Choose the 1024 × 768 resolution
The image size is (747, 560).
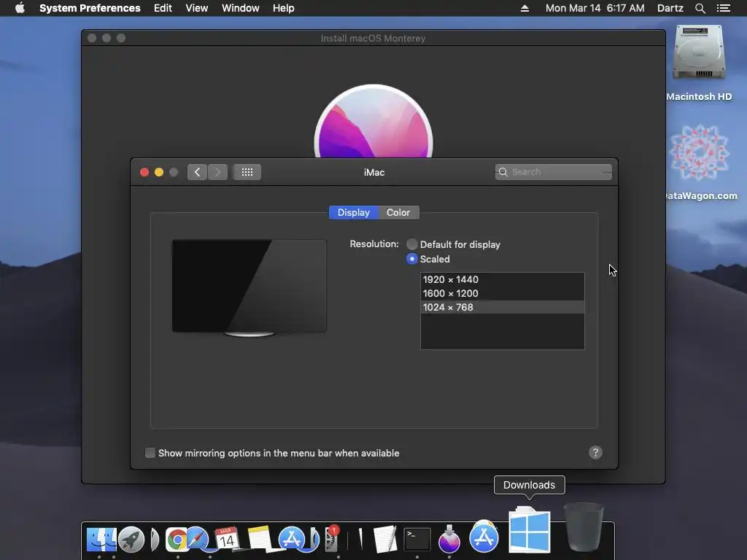(502, 307)
